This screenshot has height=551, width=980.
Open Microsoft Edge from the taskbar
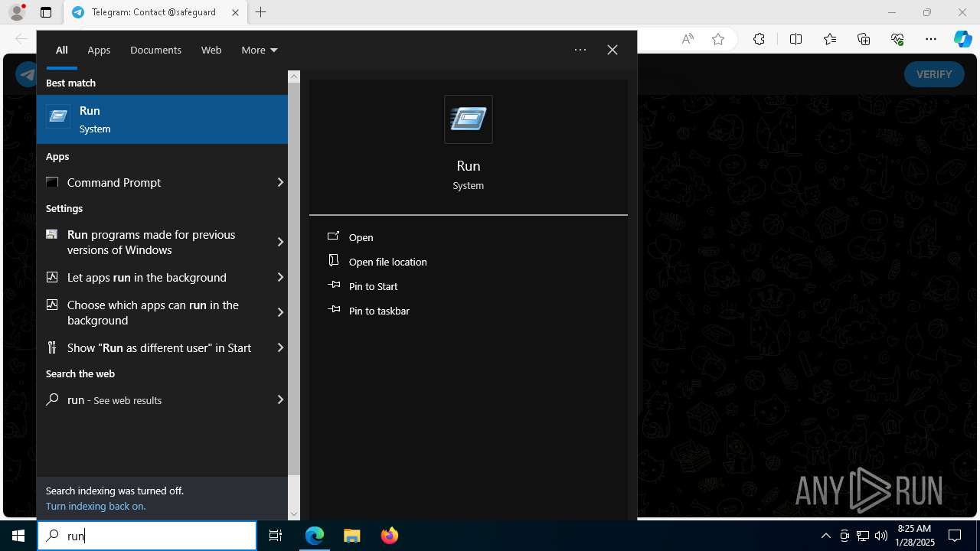coord(315,536)
